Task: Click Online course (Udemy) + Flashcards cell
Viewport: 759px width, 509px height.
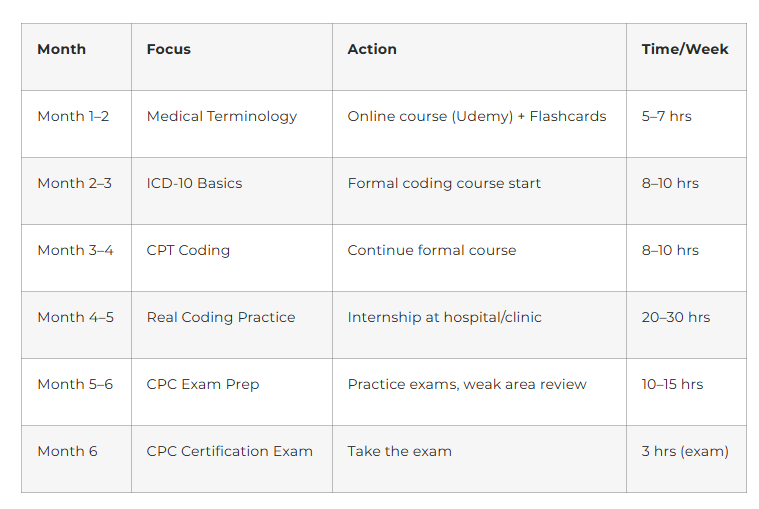Action: 477,116
